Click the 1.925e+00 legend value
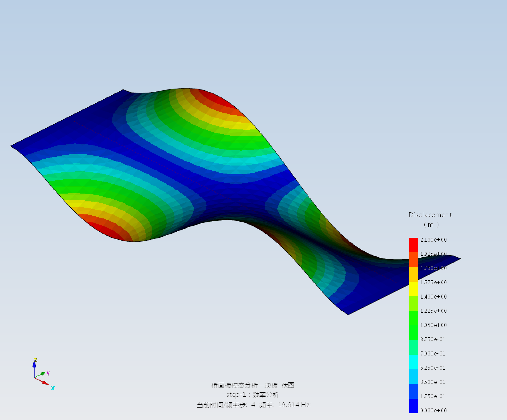This screenshot has height=420, width=507. 433,254
